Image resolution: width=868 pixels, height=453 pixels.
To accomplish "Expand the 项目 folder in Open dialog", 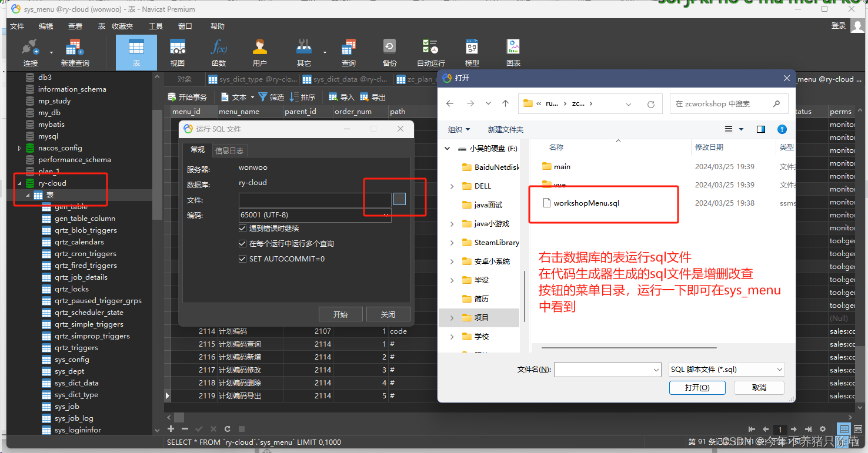I will click(x=452, y=318).
